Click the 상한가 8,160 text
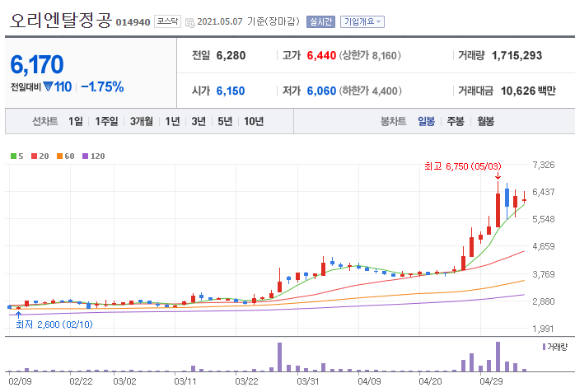This screenshot has width=575, height=392. point(370,55)
